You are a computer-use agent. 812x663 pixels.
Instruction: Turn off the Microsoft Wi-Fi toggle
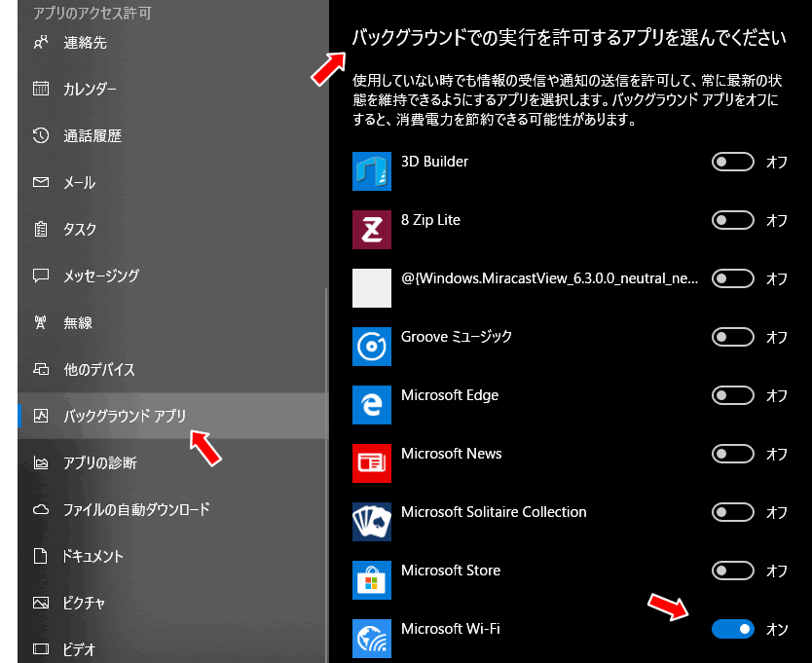tap(732, 629)
